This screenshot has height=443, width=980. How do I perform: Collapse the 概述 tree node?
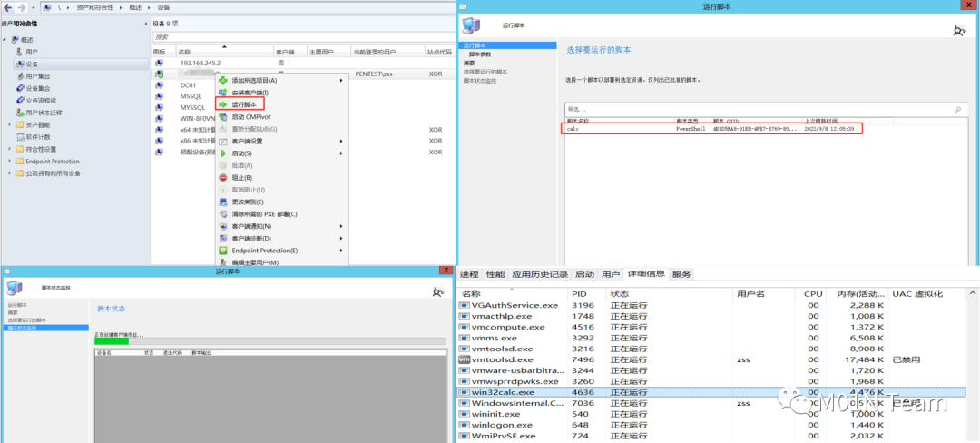pyautogui.click(x=5, y=40)
